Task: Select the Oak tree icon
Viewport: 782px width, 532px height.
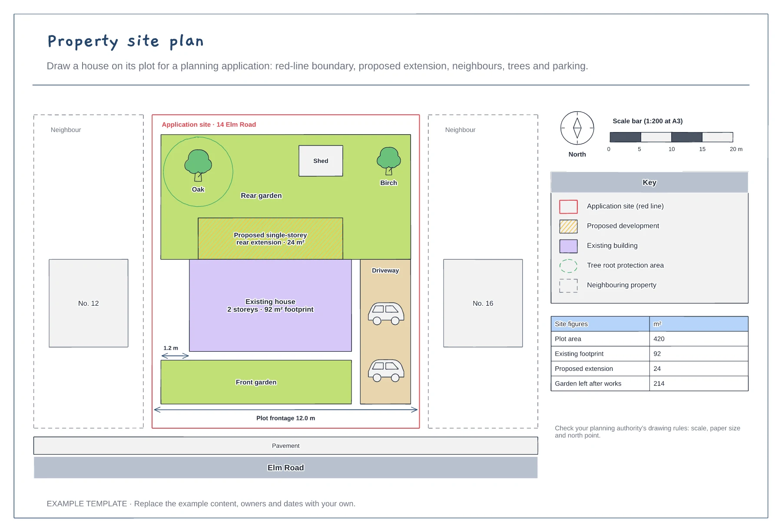Action: 198,165
